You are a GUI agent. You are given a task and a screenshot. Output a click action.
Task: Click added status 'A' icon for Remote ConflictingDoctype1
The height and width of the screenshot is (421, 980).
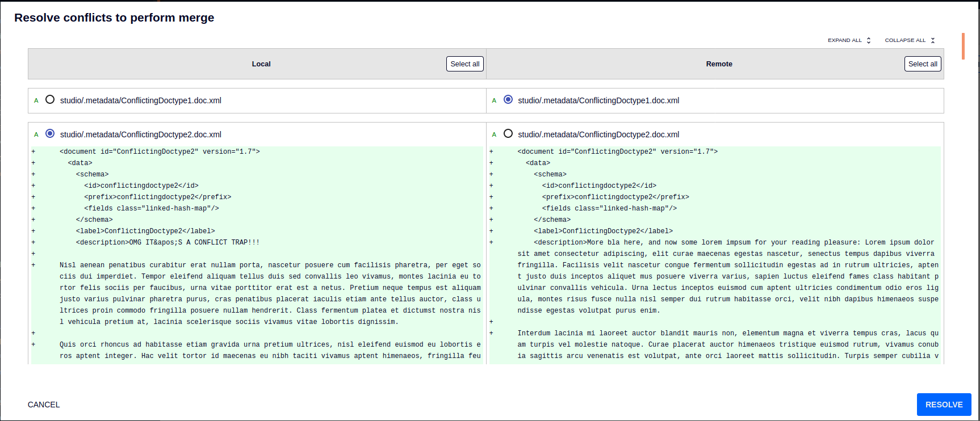pyautogui.click(x=494, y=100)
